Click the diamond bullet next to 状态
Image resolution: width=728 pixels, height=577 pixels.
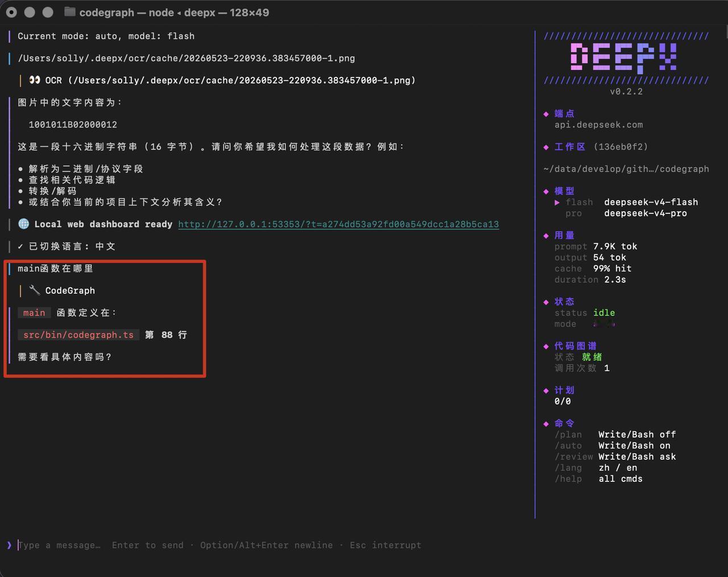click(546, 302)
